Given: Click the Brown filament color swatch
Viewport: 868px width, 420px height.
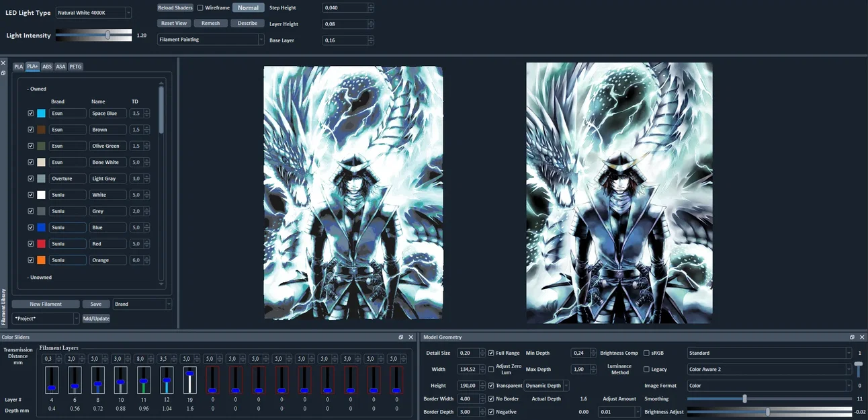Looking at the screenshot, I should point(41,130).
